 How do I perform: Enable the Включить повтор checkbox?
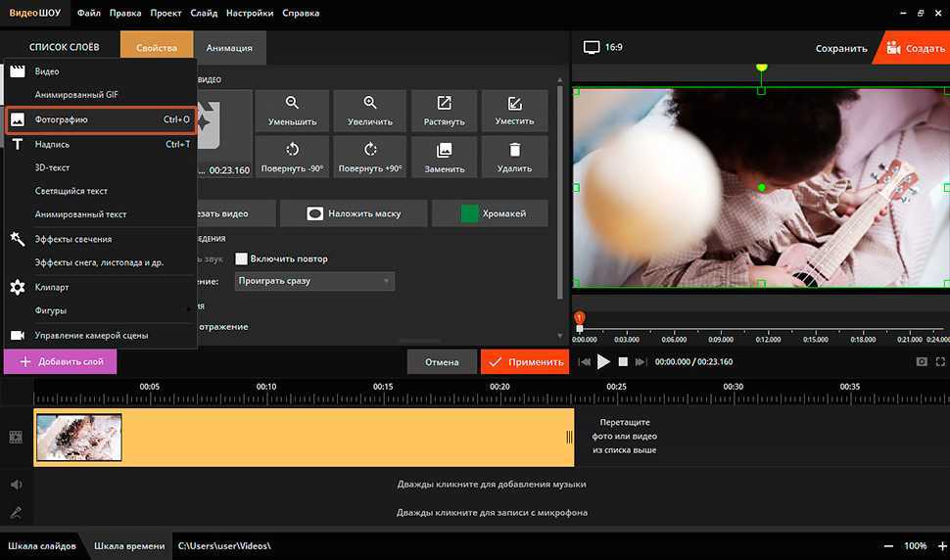241,258
